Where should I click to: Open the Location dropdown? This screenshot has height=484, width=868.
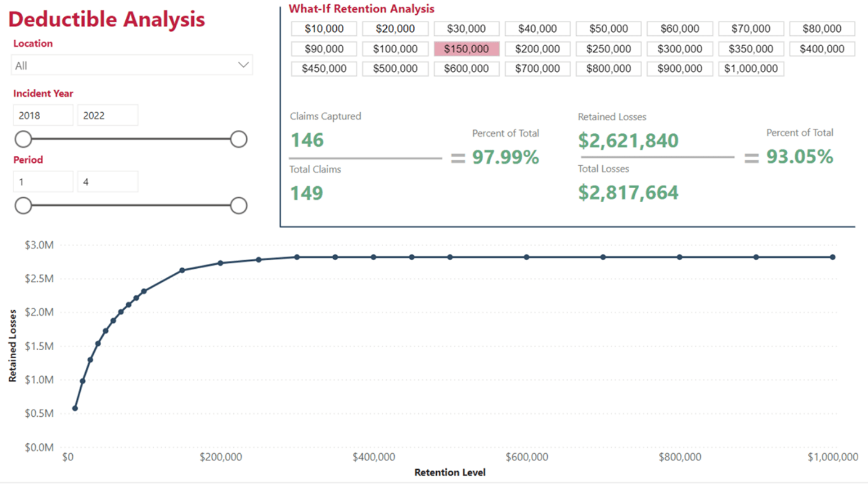pyautogui.click(x=131, y=64)
